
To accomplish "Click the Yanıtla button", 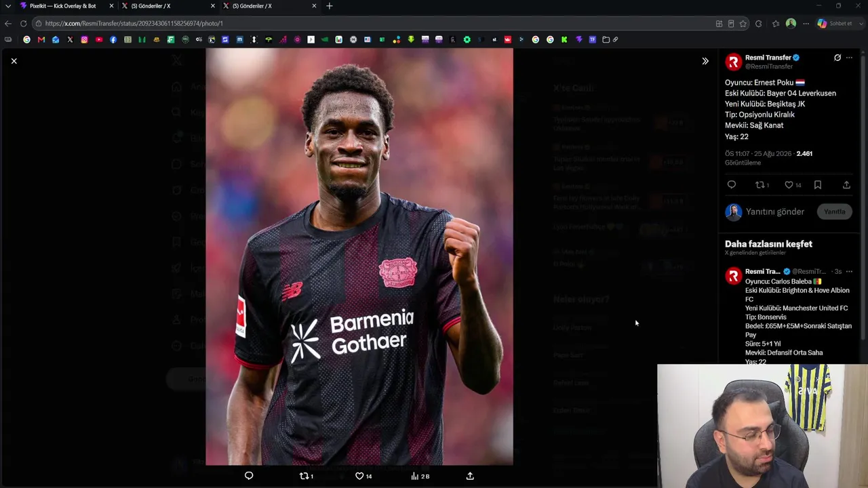I will click(834, 211).
